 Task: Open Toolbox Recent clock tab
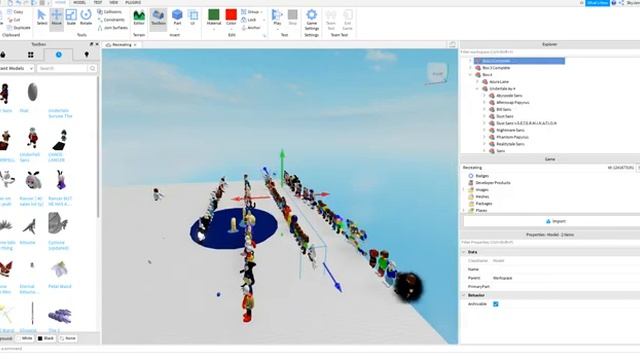pyautogui.click(x=58, y=55)
